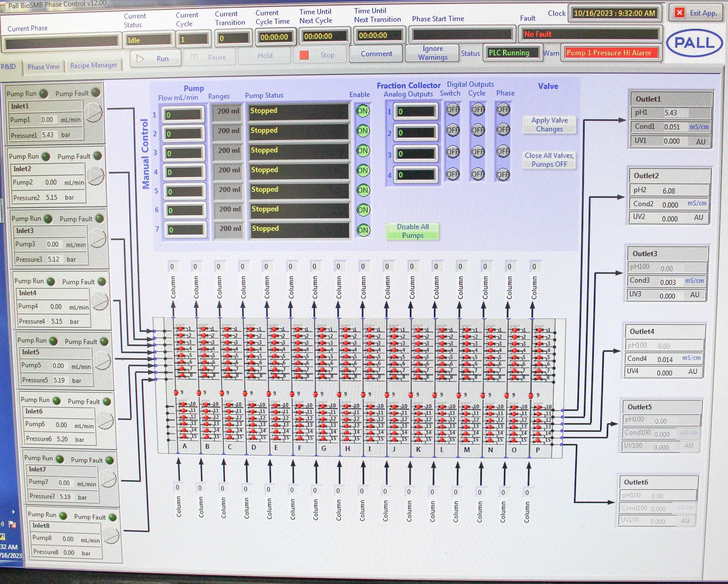
Task: Click valve 9 in column A
Action: [x=176, y=392]
